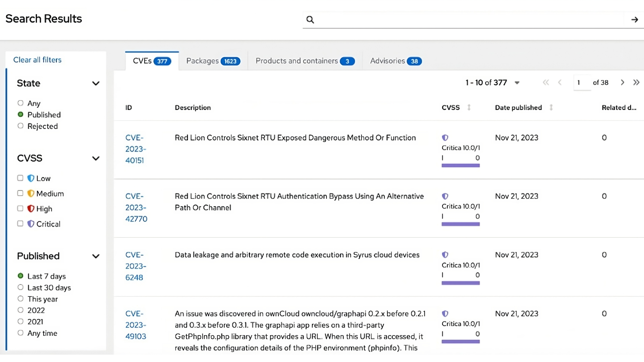Click the first-page double-chevron icon
644x362 pixels.
(x=546, y=82)
